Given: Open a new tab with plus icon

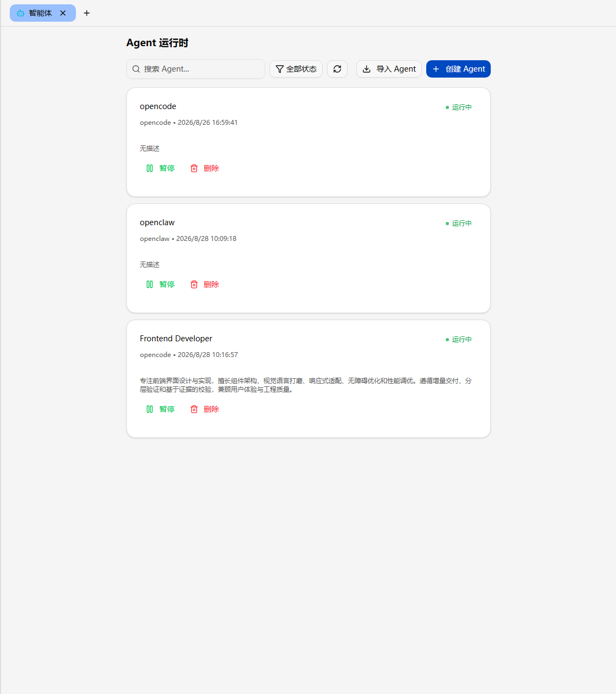Looking at the screenshot, I should point(87,13).
